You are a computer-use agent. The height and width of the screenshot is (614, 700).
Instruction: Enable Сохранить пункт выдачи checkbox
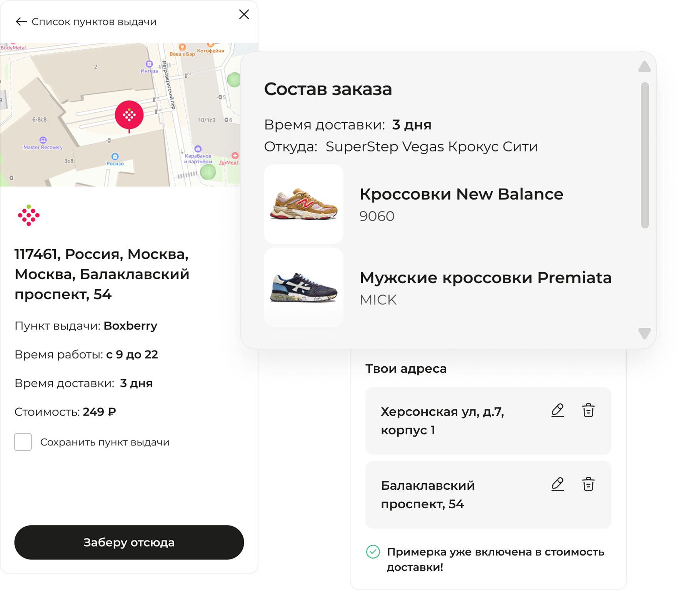pyautogui.click(x=23, y=442)
